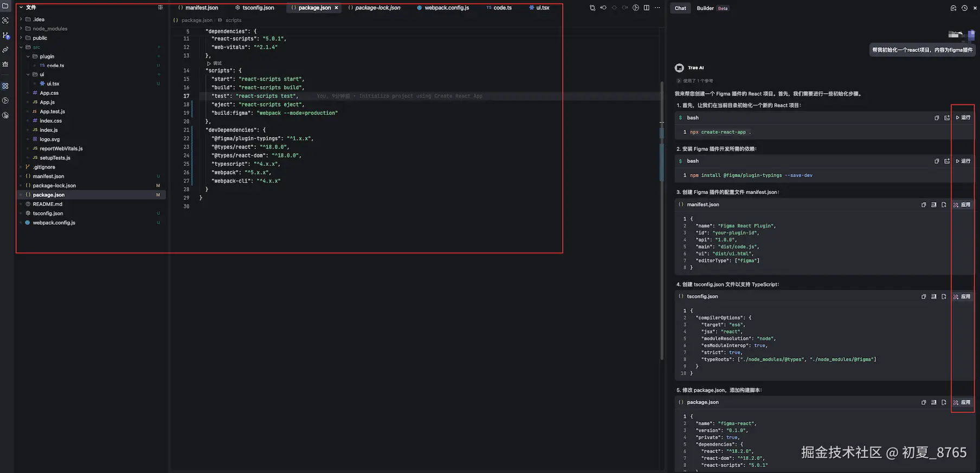The image size is (980, 473).
Task: Click insert-at-cursor icon on package.json block
Action: point(934,403)
